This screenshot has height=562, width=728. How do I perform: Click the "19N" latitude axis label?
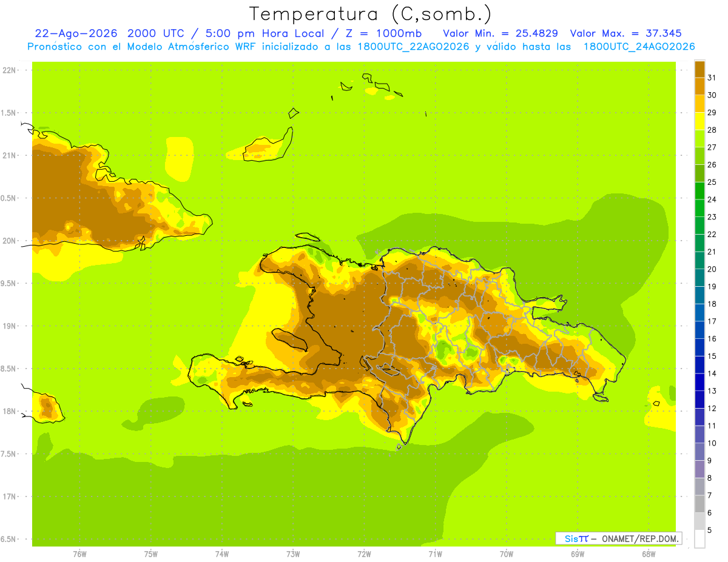coord(10,326)
